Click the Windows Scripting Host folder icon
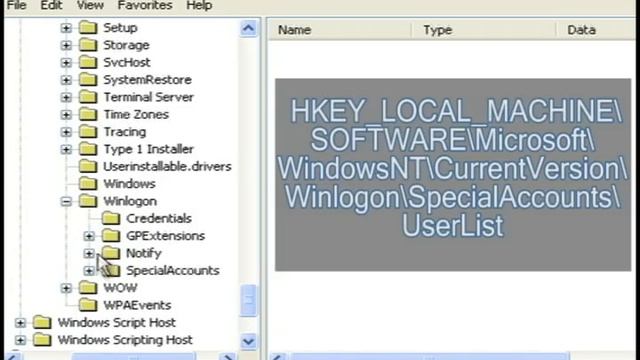This screenshot has height=360, width=640. [42, 340]
